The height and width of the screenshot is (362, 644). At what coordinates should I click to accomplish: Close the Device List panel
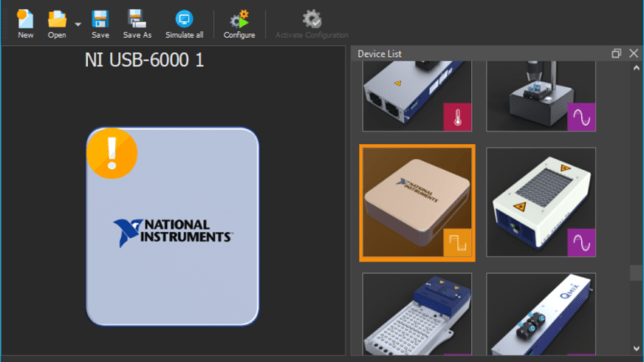point(632,54)
